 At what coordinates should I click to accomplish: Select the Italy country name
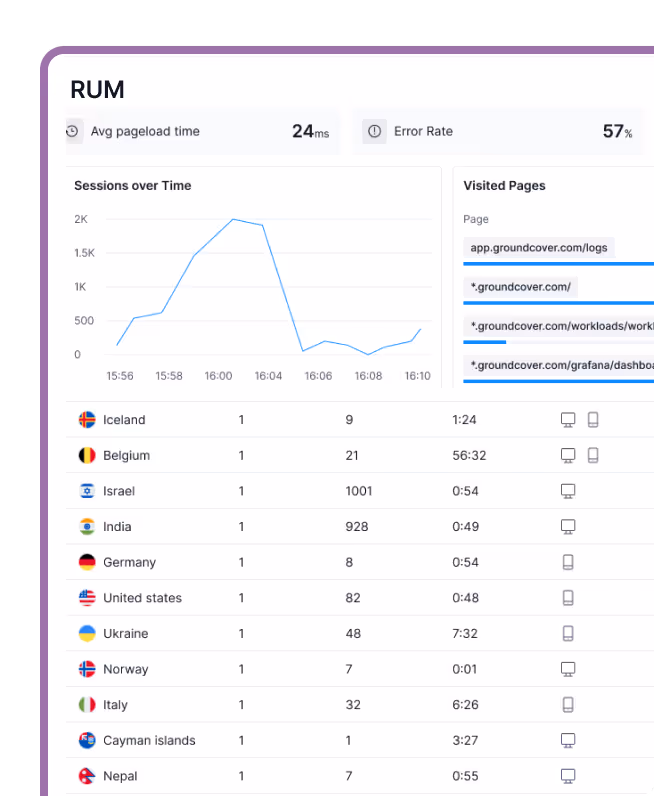click(115, 705)
